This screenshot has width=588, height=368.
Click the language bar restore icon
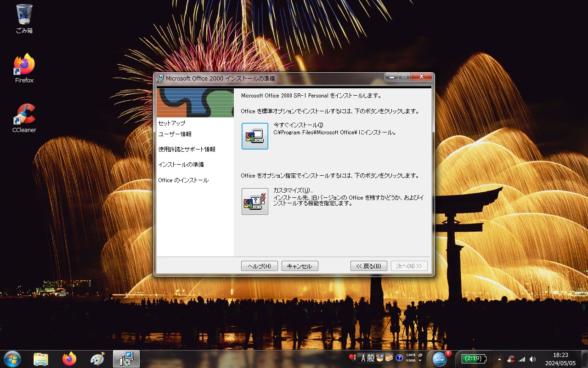tap(420, 355)
